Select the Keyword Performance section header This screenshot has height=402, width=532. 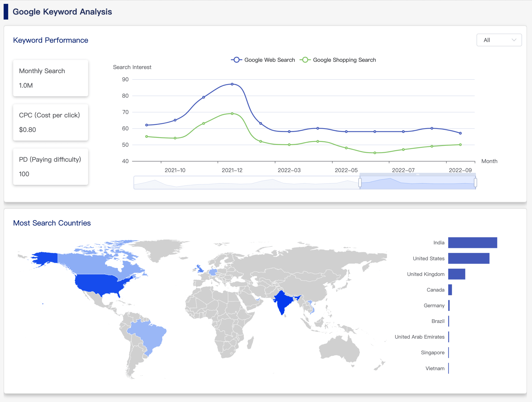[50, 40]
